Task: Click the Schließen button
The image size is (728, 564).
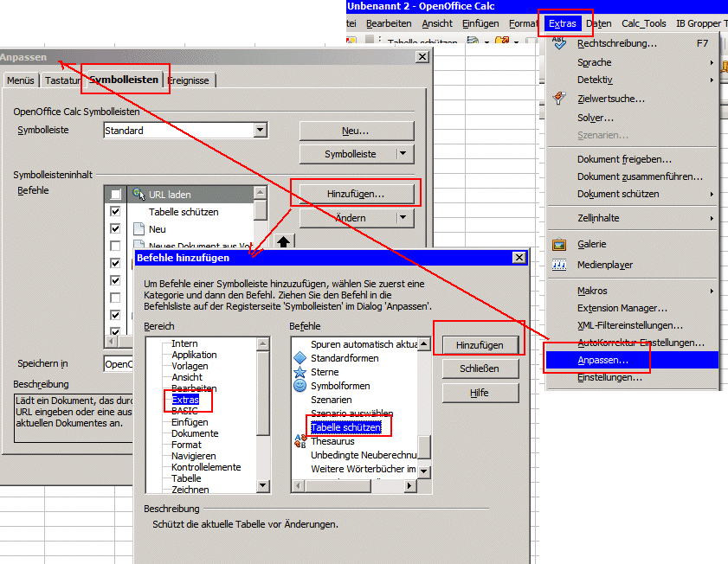Action: tap(480, 369)
